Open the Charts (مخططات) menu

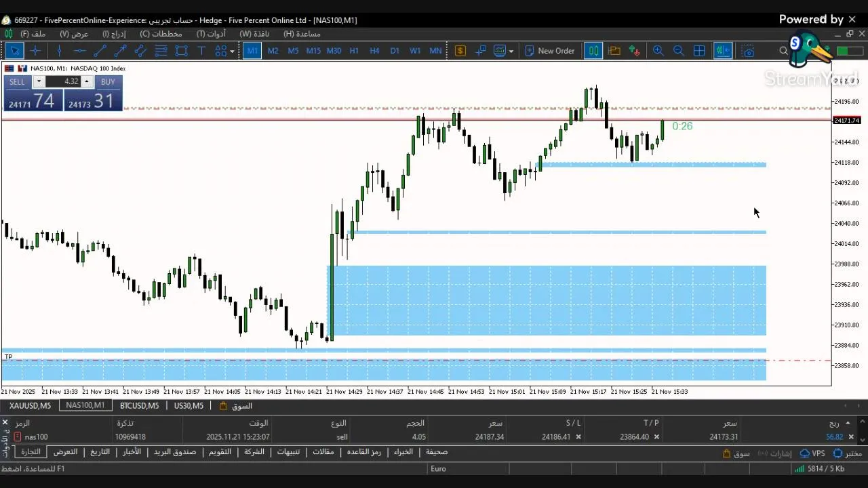[x=161, y=34]
